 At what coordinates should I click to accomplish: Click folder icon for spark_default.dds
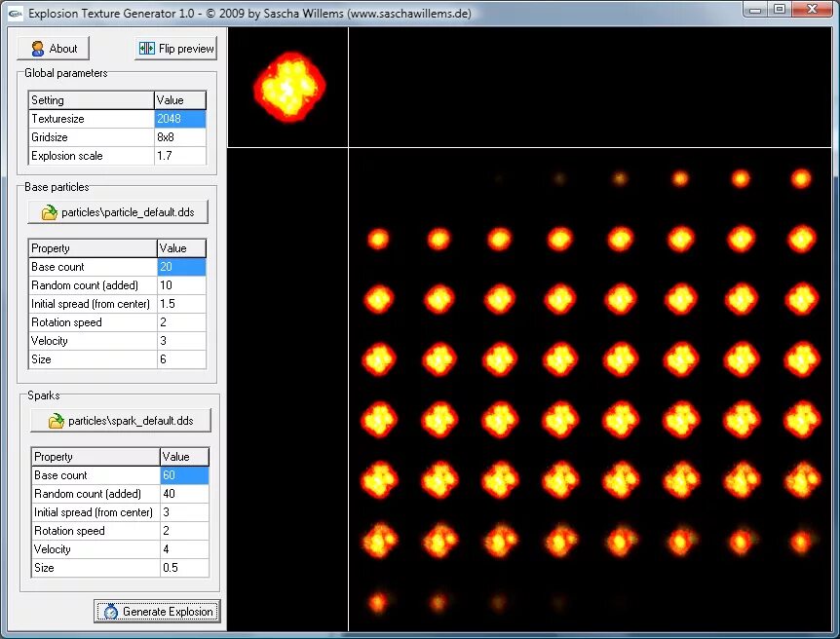57,421
